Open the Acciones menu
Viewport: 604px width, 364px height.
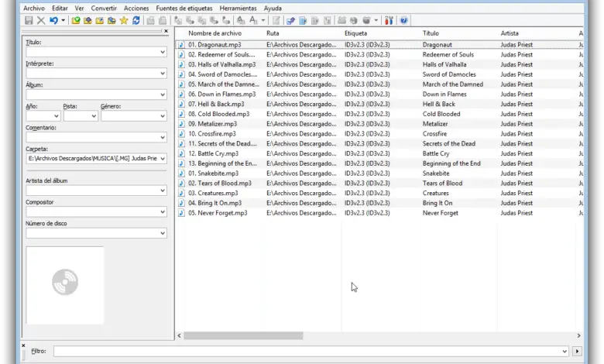[x=136, y=8]
